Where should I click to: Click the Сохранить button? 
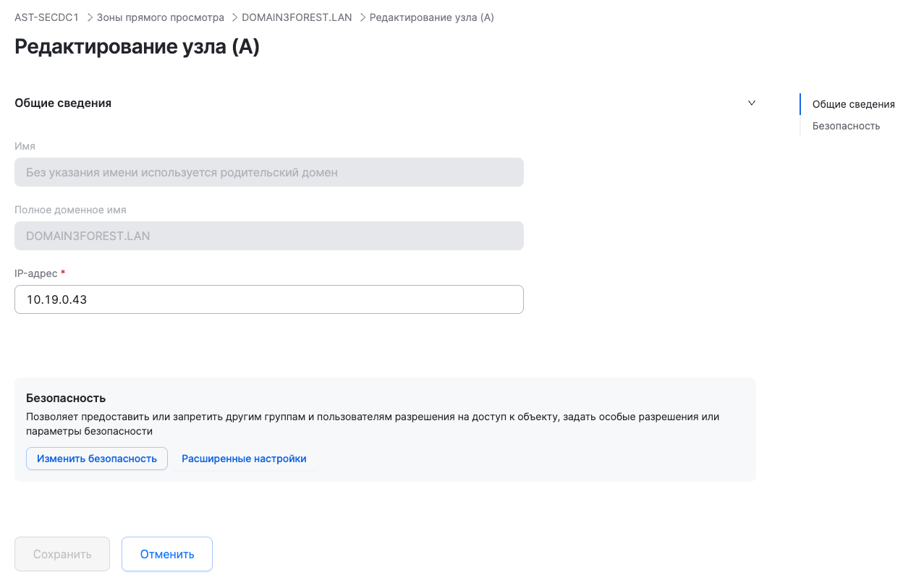pos(62,554)
